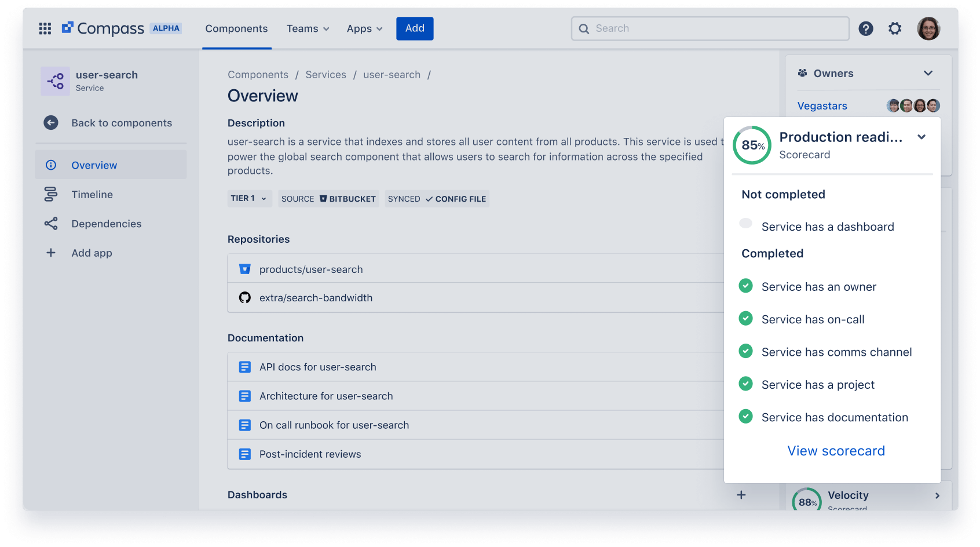Click the View scorecard link
The image size is (980, 547).
pyautogui.click(x=836, y=450)
